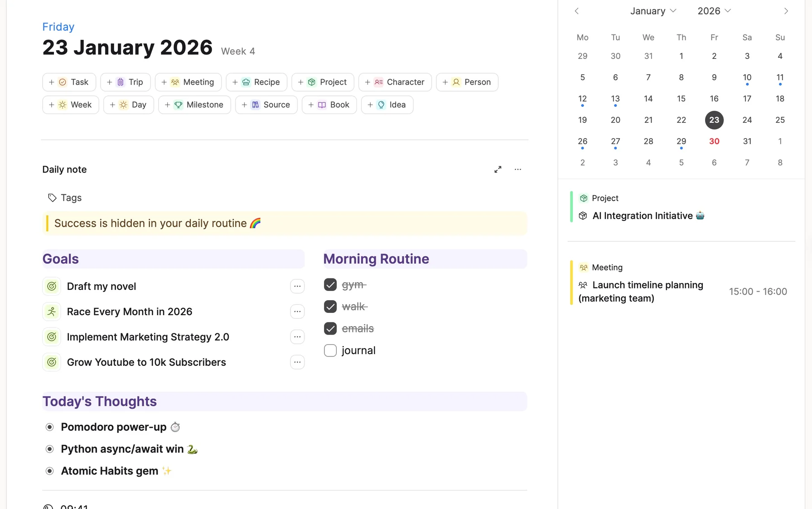Create a new Project object
Image resolution: width=812 pixels, height=509 pixels.
(x=323, y=82)
